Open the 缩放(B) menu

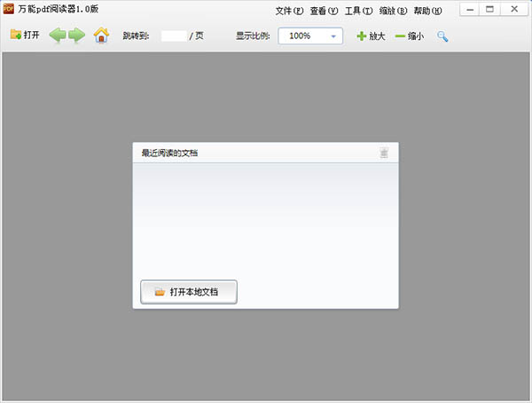393,12
